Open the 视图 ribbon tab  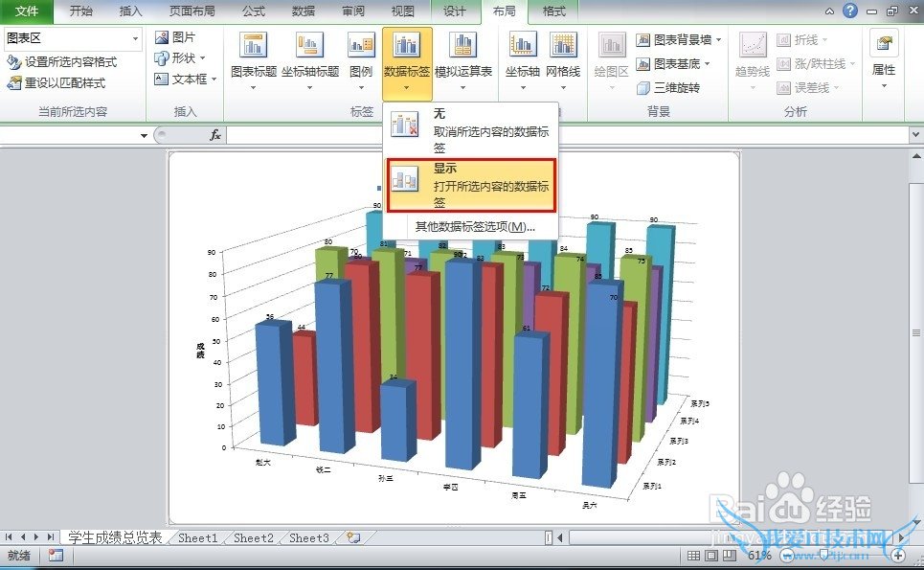[x=402, y=11]
